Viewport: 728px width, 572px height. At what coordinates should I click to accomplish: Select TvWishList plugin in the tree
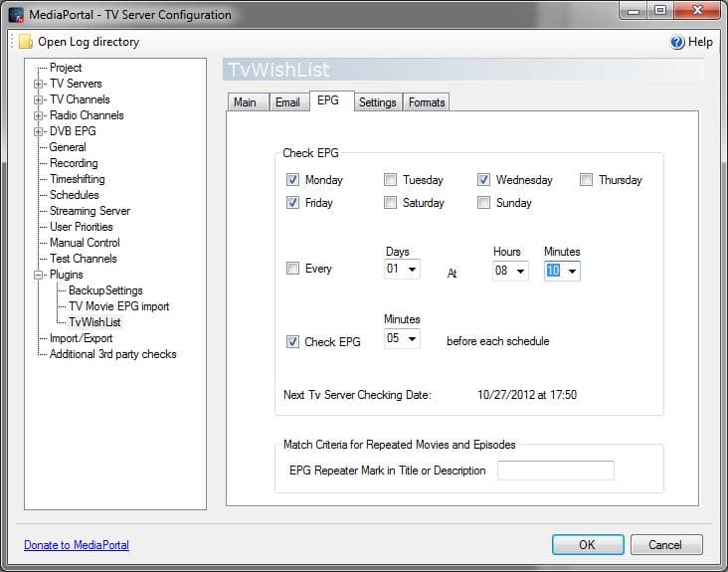(94, 322)
